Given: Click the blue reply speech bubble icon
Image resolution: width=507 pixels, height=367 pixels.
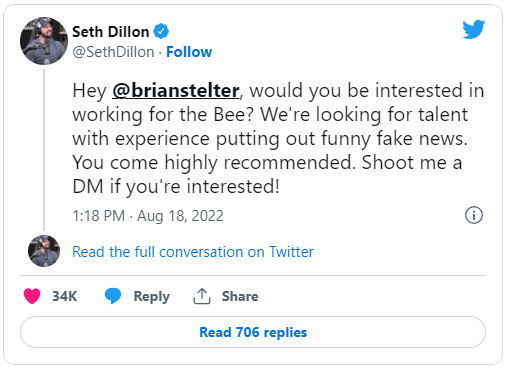Looking at the screenshot, I should pyautogui.click(x=113, y=296).
